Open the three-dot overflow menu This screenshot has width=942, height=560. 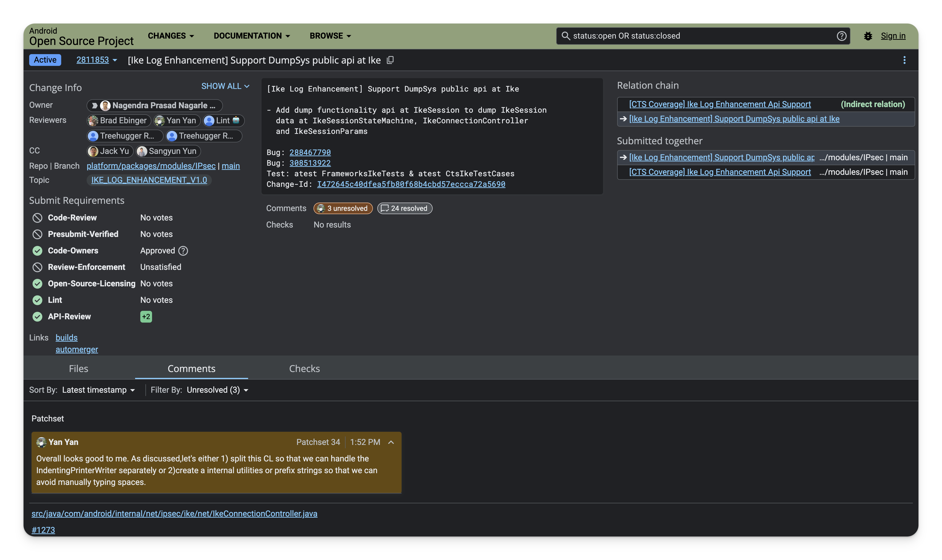[x=904, y=60]
